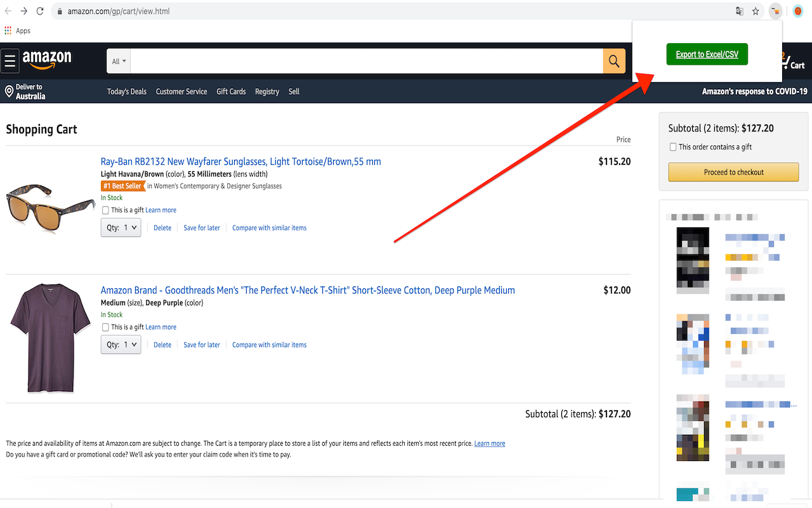The height and width of the screenshot is (508, 812).
Task: Open the All departments search dropdown
Action: click(x=119, y=62)
